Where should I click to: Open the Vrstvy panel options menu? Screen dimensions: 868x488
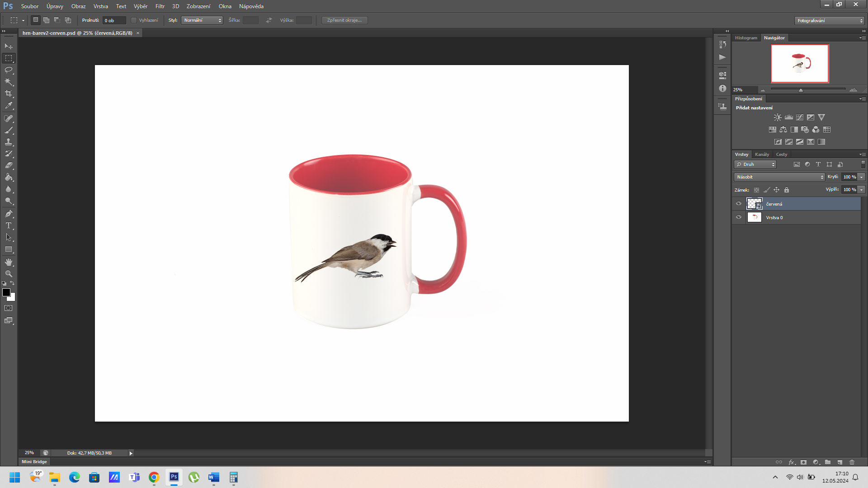[x=863, y=154]
